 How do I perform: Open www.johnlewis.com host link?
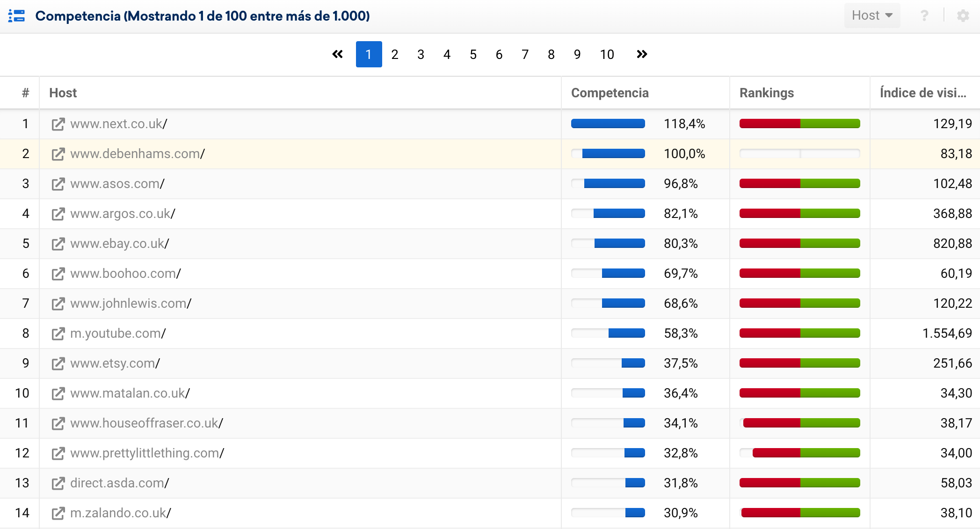click(128, 304)
